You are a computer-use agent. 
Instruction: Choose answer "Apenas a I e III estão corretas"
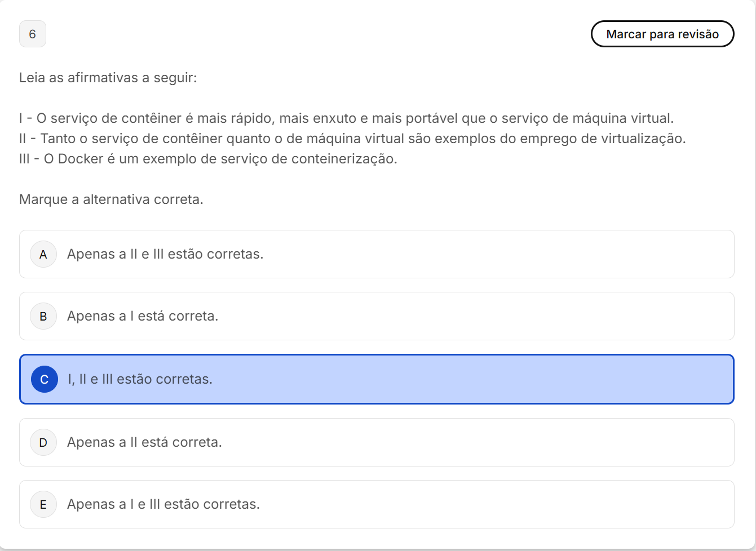pyautogui.click(x=163, y=505)
